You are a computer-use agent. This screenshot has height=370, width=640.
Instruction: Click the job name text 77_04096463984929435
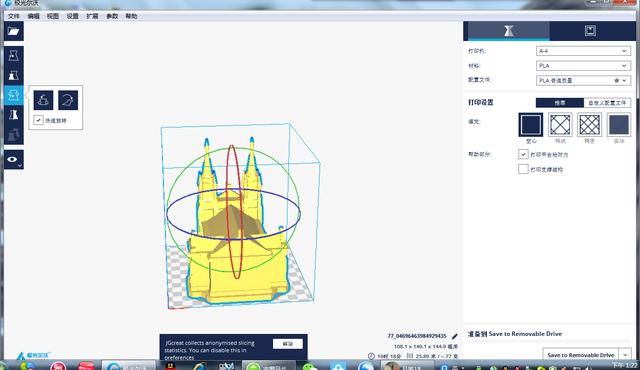click(417, 336)
